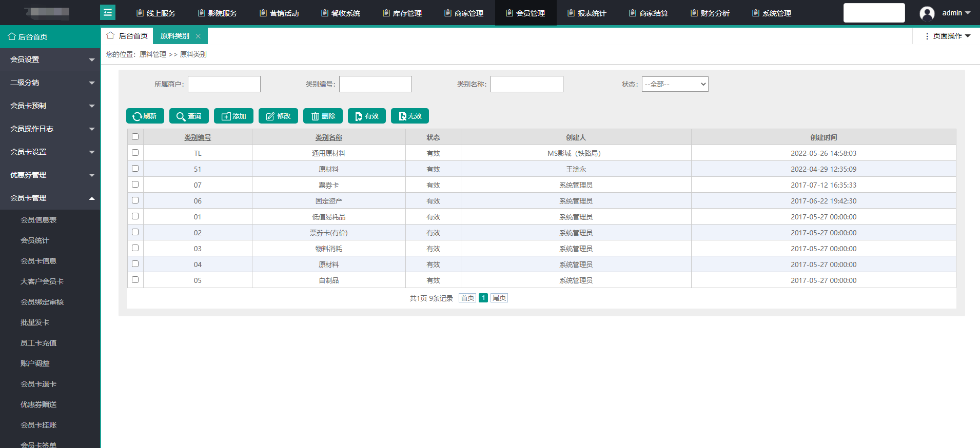Open 账户调整 in the sidebar
The height and width of the screenshot is (448, 980).
coord(35,363)
